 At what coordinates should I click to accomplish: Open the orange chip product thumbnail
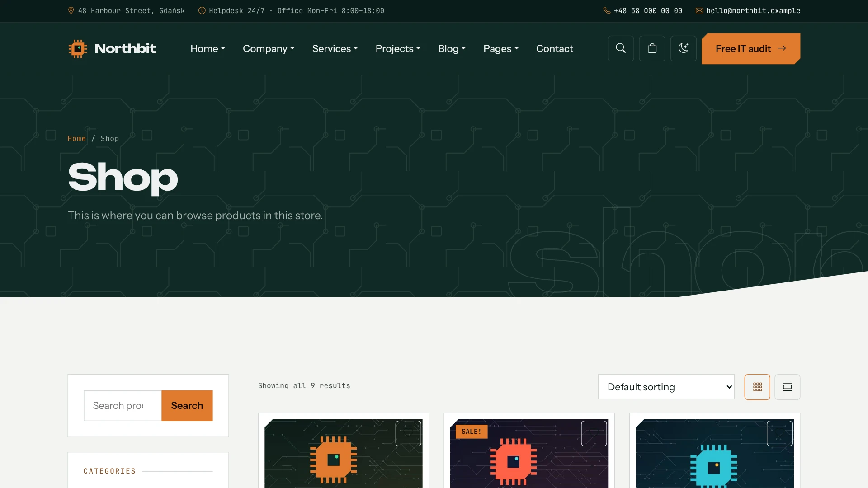coord(344,454)
